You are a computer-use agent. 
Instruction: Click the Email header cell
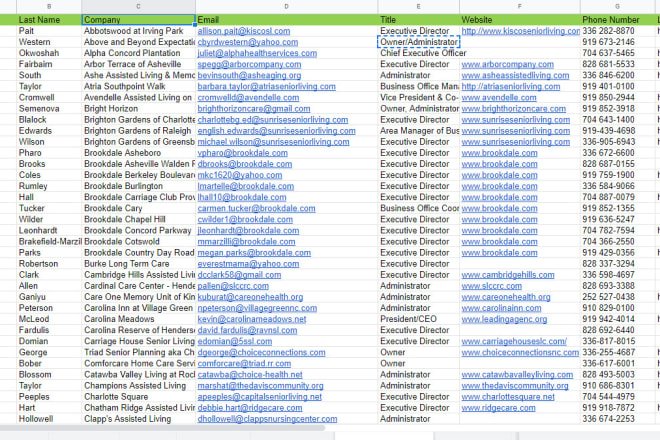pos(286,20)
